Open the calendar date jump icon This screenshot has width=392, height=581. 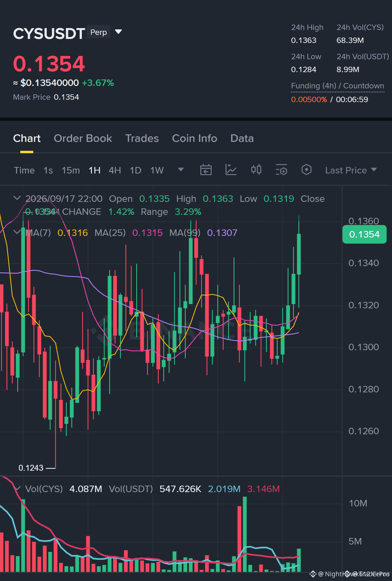(206, 170)
